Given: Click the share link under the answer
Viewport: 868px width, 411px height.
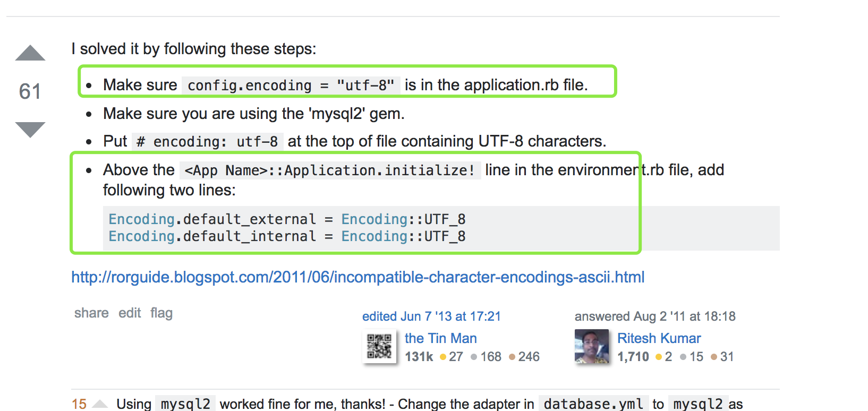Looking at the screenshot, I should (x=91, y=313).
